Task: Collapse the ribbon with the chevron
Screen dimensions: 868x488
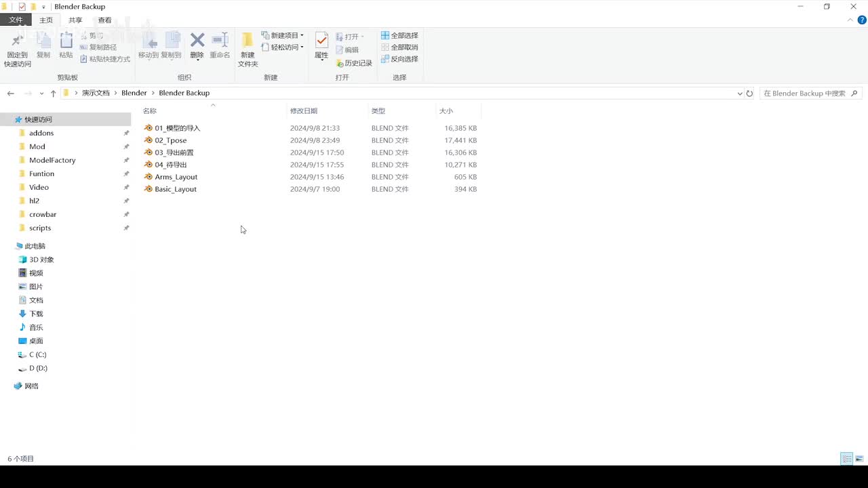Action: [x=850, y=20]
